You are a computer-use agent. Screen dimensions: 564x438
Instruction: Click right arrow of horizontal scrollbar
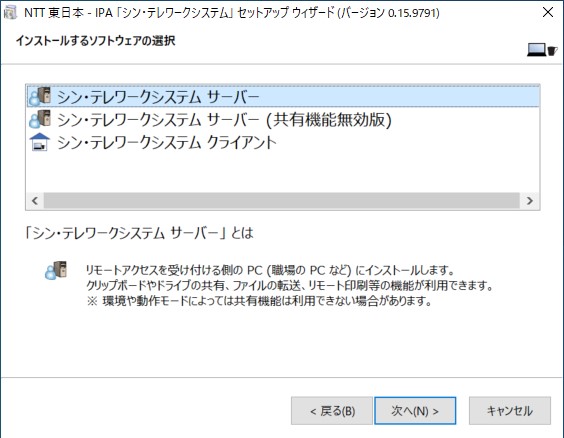pos(529,201)
